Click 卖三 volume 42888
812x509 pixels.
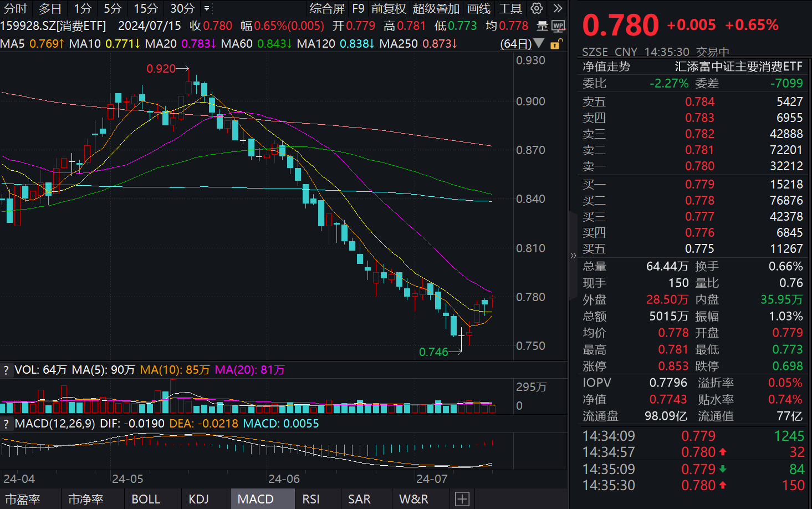point(786,134)
